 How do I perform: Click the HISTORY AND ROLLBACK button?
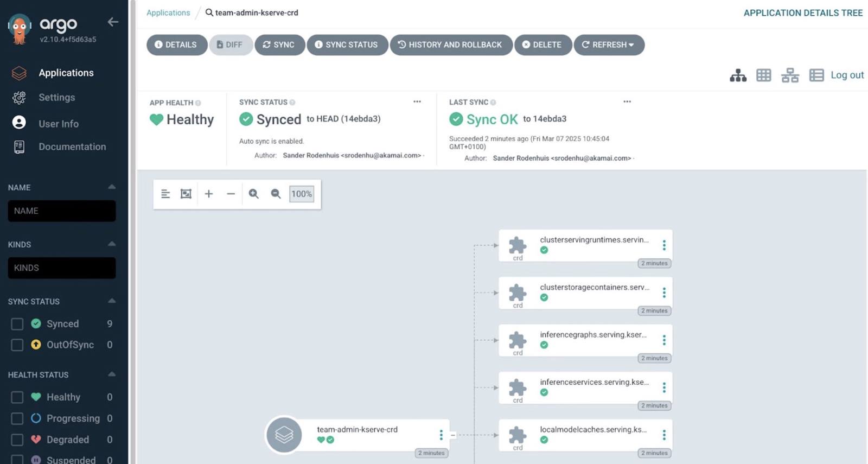pyautogui.click(x=450, y=45)
